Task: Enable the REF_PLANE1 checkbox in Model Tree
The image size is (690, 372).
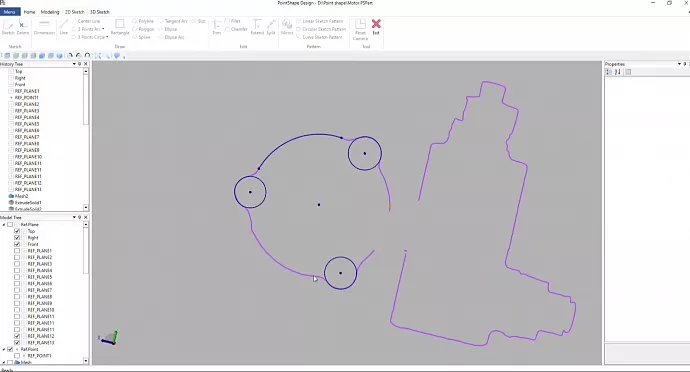Action: click(17, 251)
